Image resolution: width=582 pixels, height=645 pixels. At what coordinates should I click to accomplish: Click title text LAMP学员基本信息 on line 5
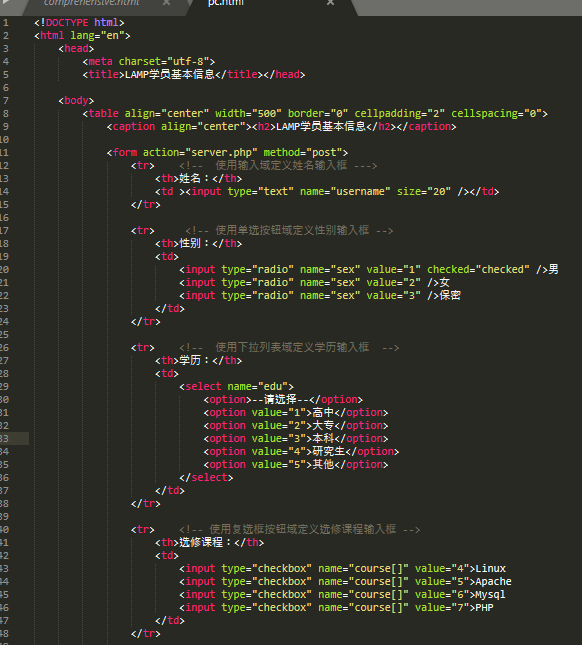tap(169, 74)
